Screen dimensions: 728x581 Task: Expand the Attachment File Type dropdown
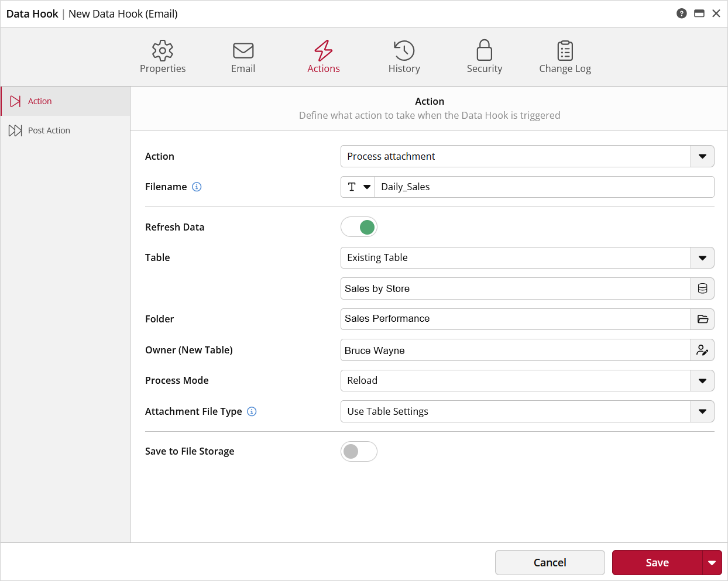703,411
